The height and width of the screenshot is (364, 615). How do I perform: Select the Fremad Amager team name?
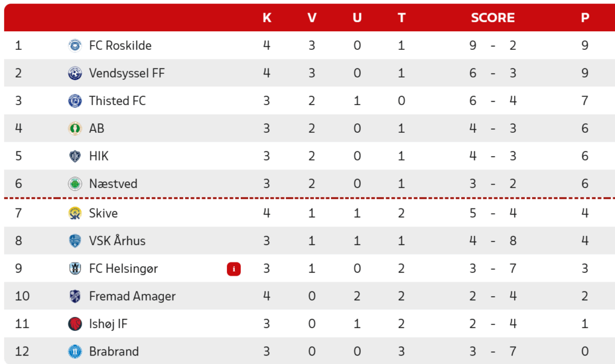tap(132, 296)
